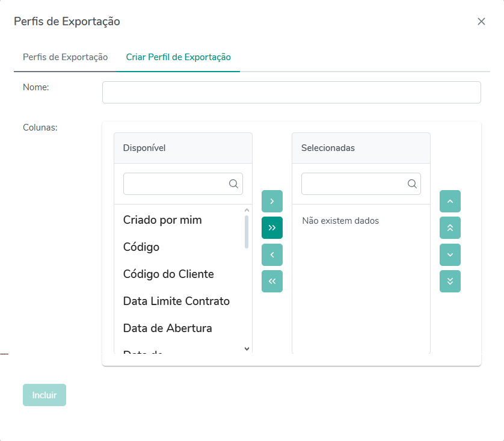
Task: Close the Perfis de Exportação dialog
Action: point(481,22)
